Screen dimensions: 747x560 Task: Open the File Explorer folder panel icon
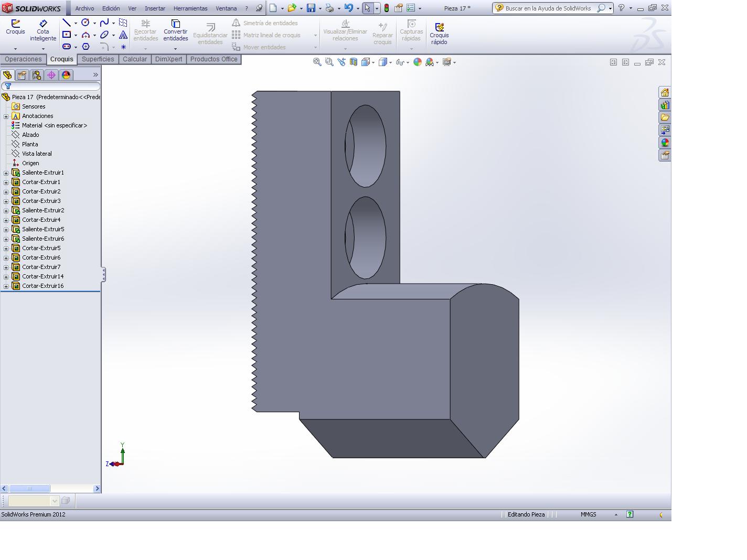(665, 117)
